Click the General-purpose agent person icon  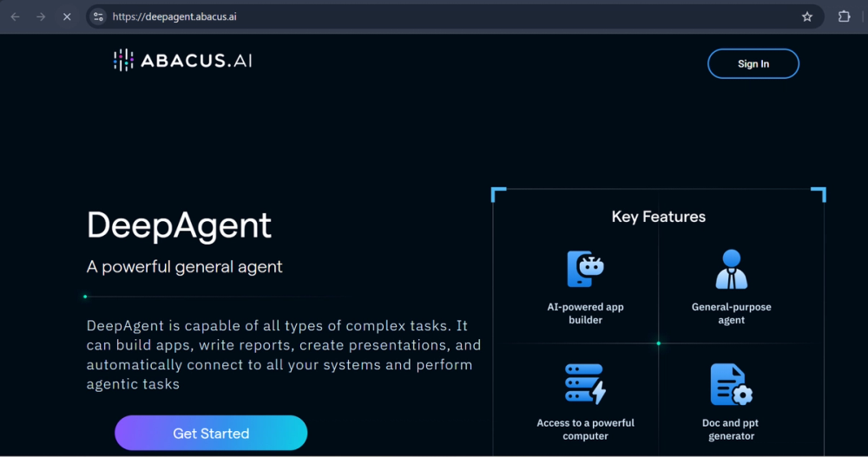(731, 270)
